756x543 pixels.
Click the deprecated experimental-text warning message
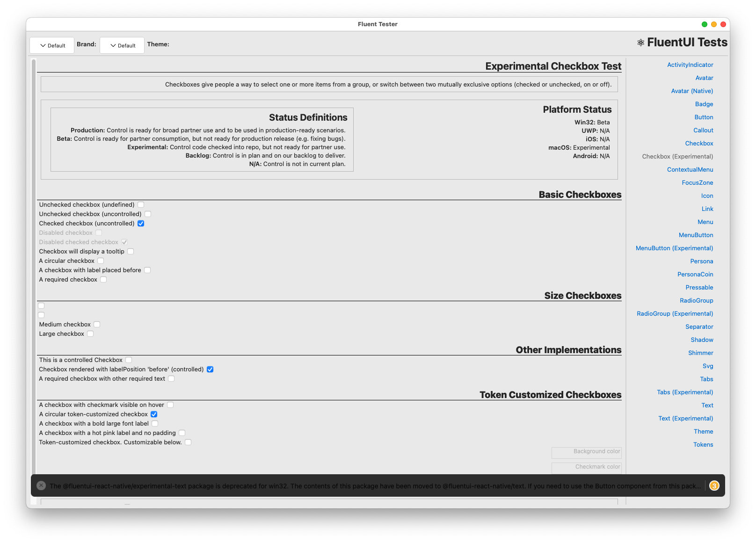coord(375,486)
